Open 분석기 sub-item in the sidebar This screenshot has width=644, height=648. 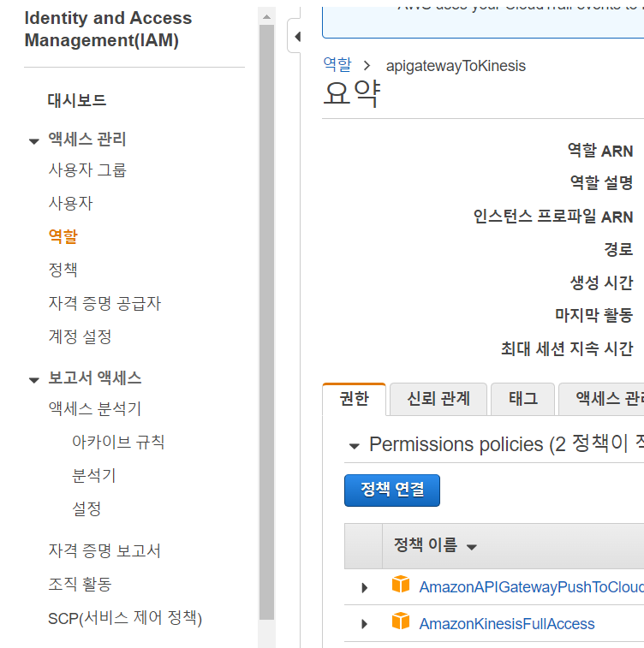point(94,475)
